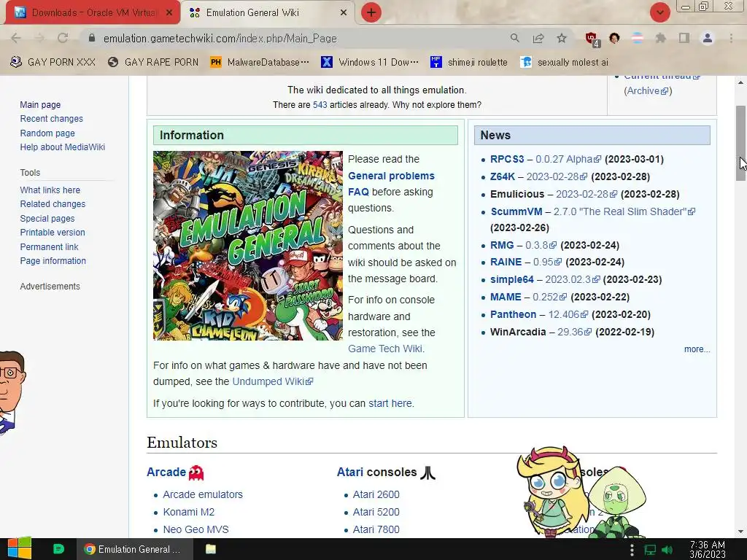Open File Explorer from the taskbar
Image resolution: width=747 pixels, height=560 pixels.
coord(211,549)
